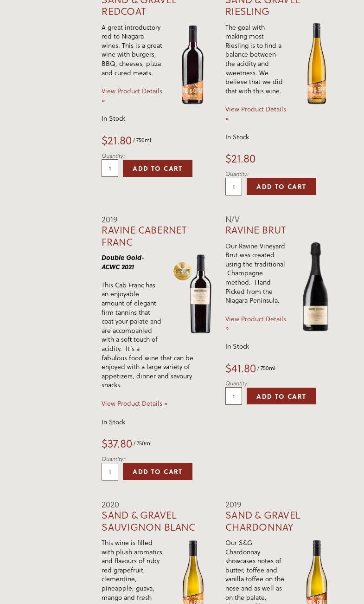Add Sand & Gravel Redcoat to cart

pyautogui.click(x=158, y=169)
